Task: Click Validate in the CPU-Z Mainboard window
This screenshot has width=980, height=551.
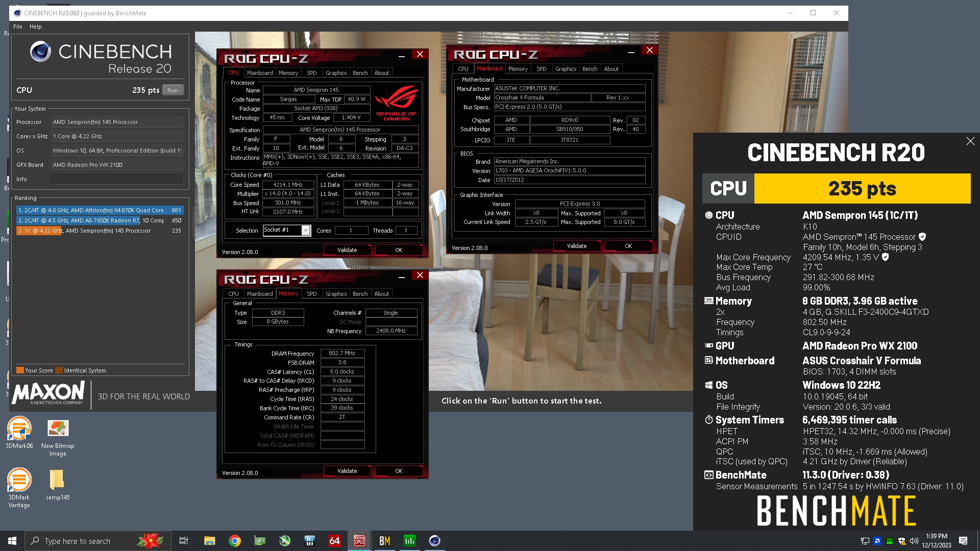Action: pyautogui.click(x=577, y=246)
